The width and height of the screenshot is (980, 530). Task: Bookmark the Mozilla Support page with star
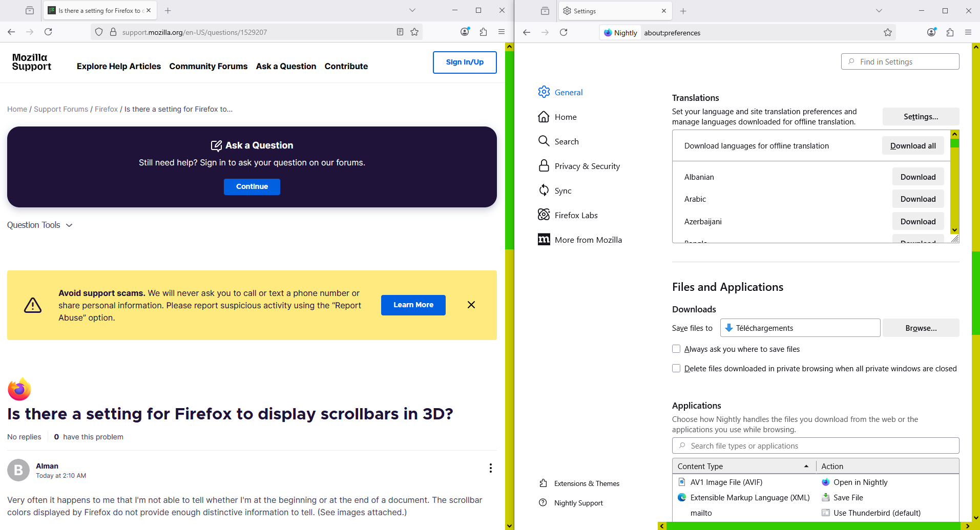tap(414, 32)
